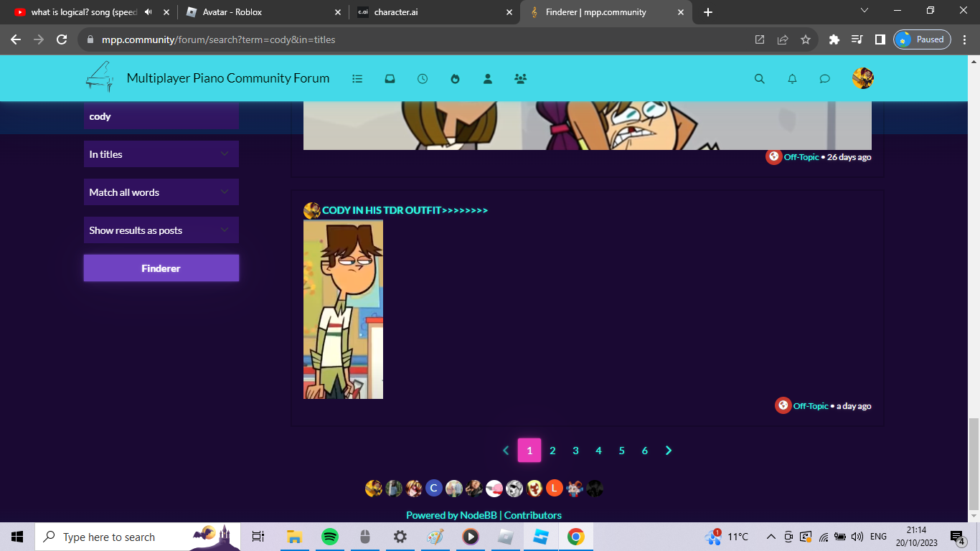Click the piano logo of the forum
The width and height of the screenshot is (980, 551).
pyautogui.click(x=99, y=76)
